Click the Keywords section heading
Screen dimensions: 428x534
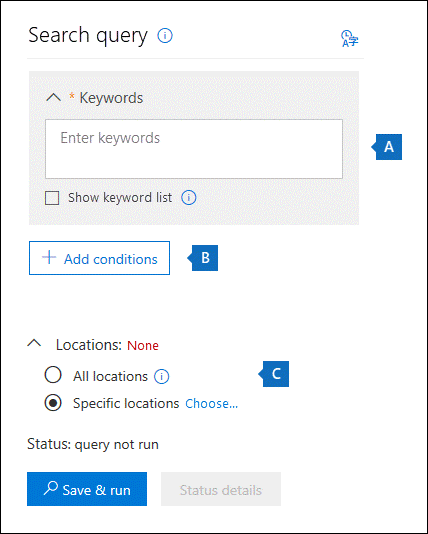pos(111,98)
